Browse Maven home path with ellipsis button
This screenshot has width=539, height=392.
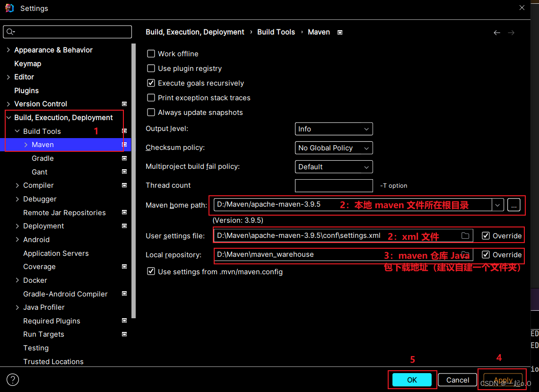click(x=514, y=205)
